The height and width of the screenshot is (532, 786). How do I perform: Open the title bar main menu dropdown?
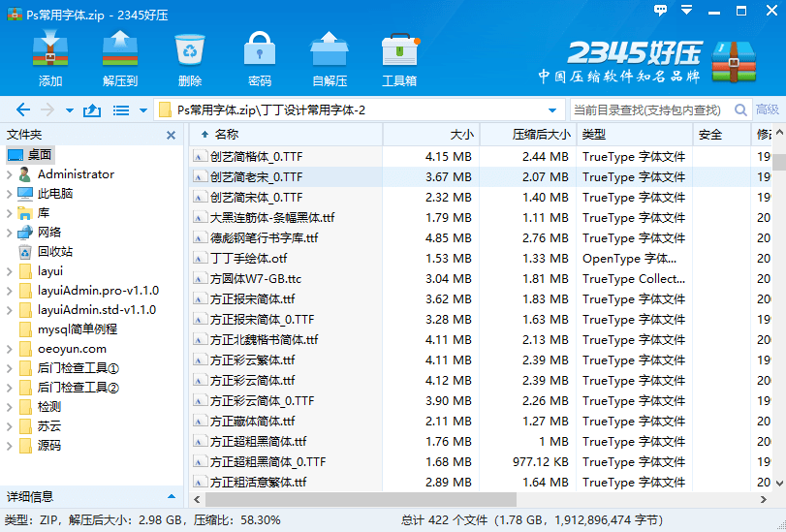point(686,10)
